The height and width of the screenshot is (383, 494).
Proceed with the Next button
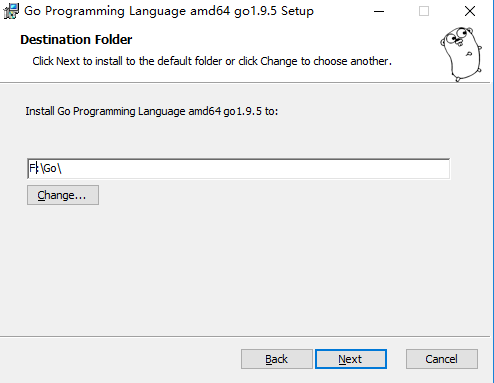[x=351, y=359]
